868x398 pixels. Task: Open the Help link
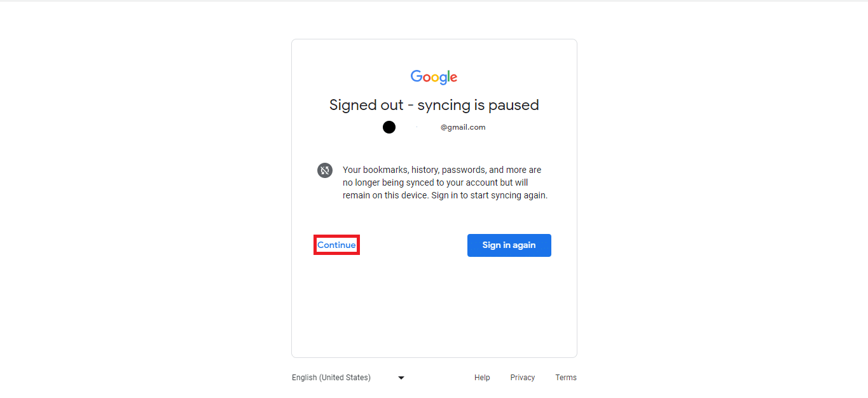pyautogui.click(x=482, y=378)
